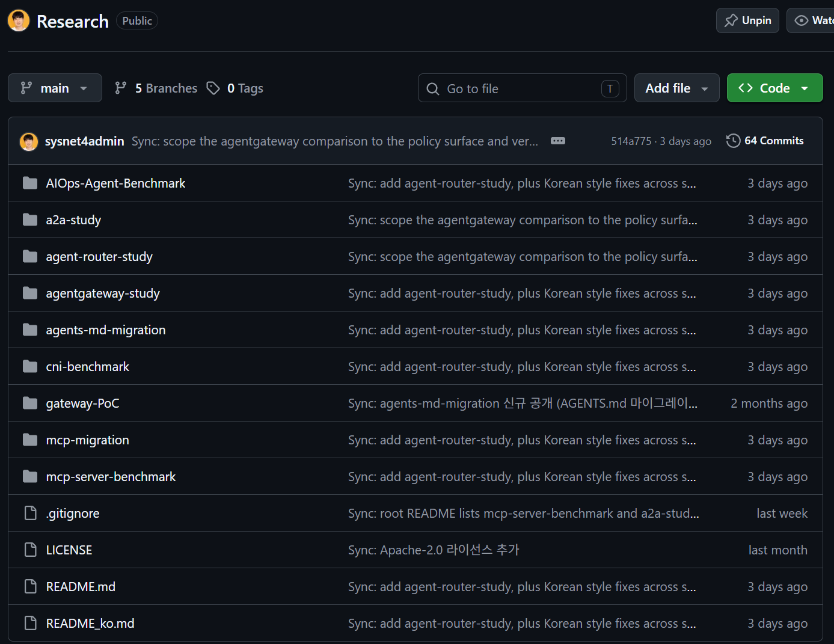
Task: Click the Apache-2.0 license commit message
Action: coord(434,550)
